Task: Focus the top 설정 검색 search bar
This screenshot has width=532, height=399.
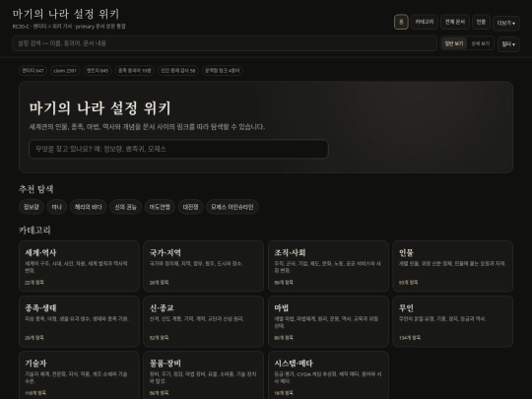Action: click(x=225, y=43)
